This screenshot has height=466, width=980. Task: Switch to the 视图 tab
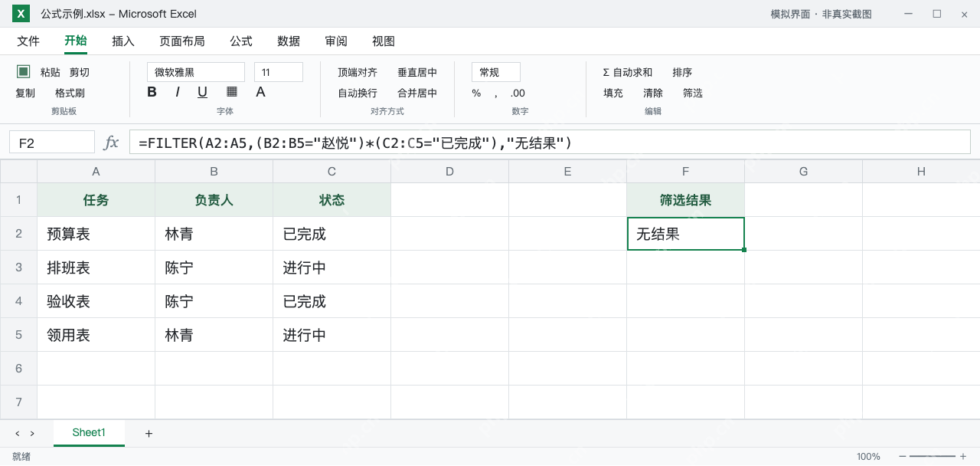384,41
